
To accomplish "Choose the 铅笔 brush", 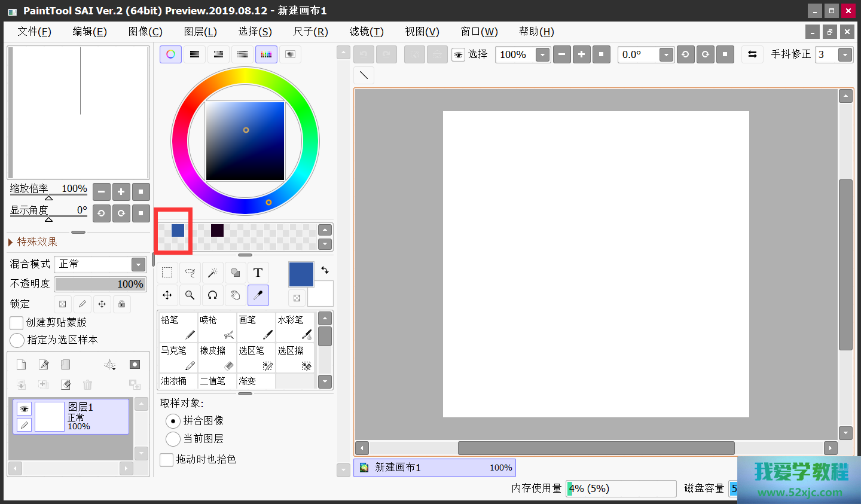I will coord(178,327).
